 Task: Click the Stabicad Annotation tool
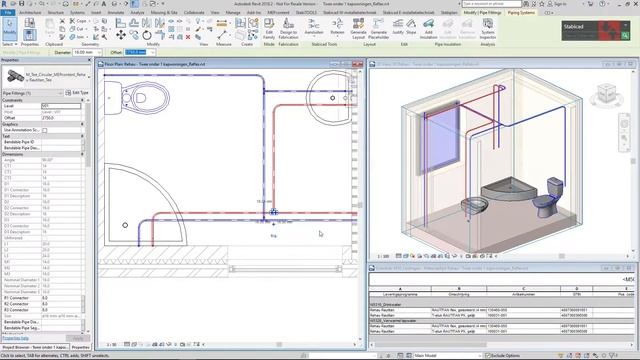[314, 27]
